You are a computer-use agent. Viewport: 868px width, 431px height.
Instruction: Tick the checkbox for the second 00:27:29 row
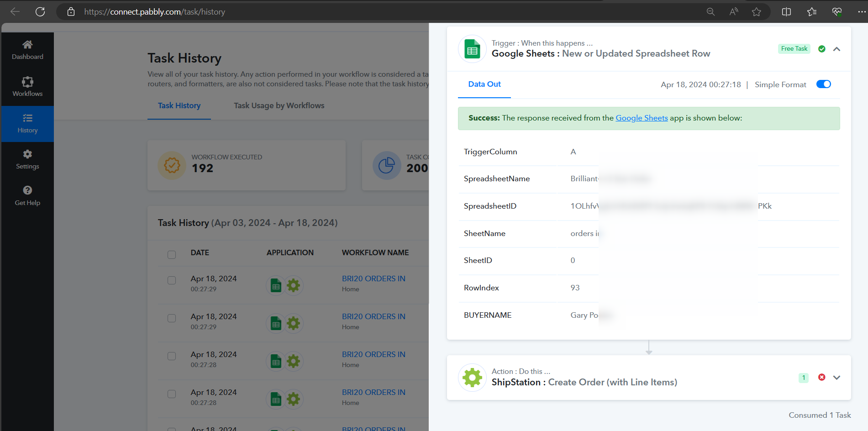[x=172, y=318]
